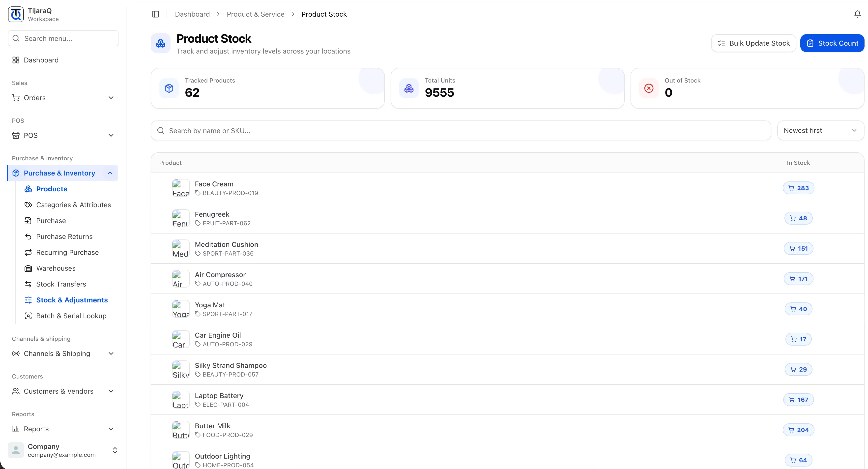This screenshot has width=868, height=469.
Task: Click the Batch & Serial Lookup scan icon
Action: tap(28, 316)
